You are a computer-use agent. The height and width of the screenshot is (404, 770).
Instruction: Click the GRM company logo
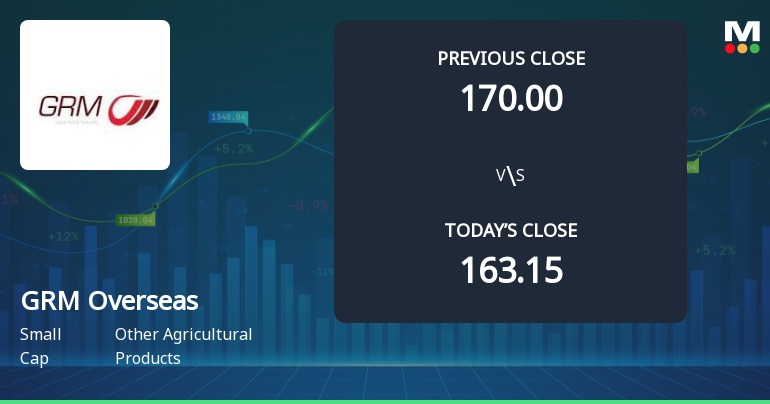point(95,95)
